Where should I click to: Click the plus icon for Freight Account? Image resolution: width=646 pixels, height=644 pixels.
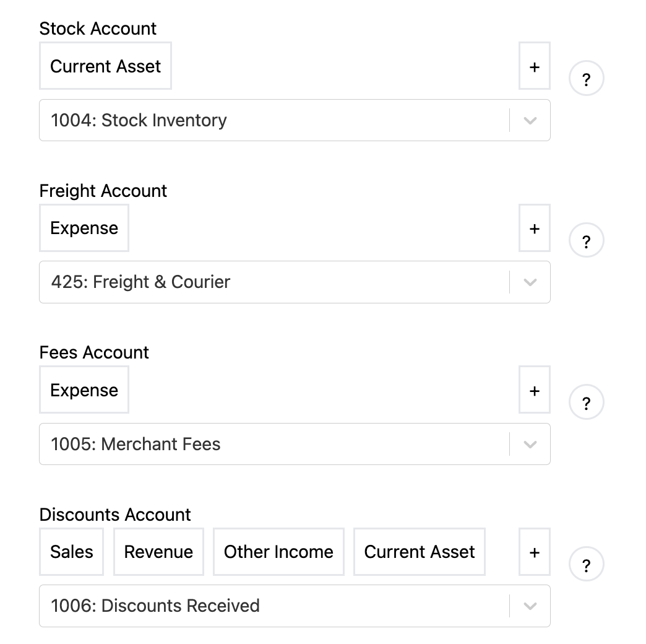(535, 228)
